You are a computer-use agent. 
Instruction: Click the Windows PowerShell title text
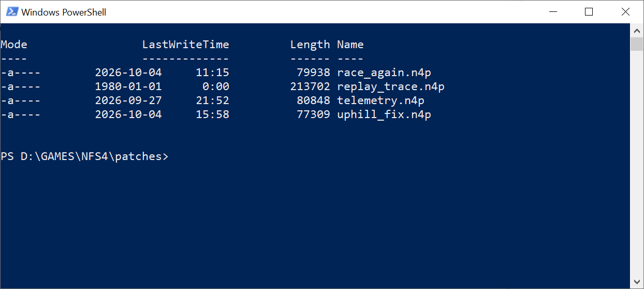pyautogui.click(x=64, y=12)
